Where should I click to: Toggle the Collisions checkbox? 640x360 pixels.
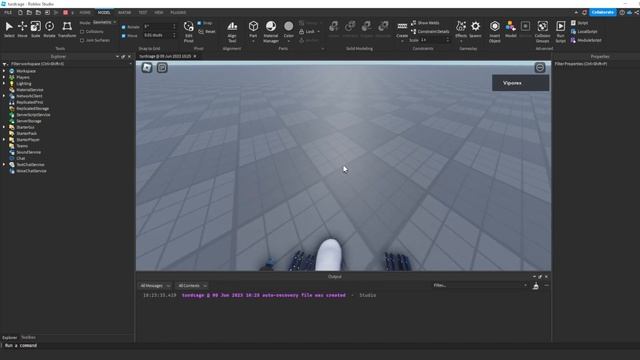click(82, 31)
